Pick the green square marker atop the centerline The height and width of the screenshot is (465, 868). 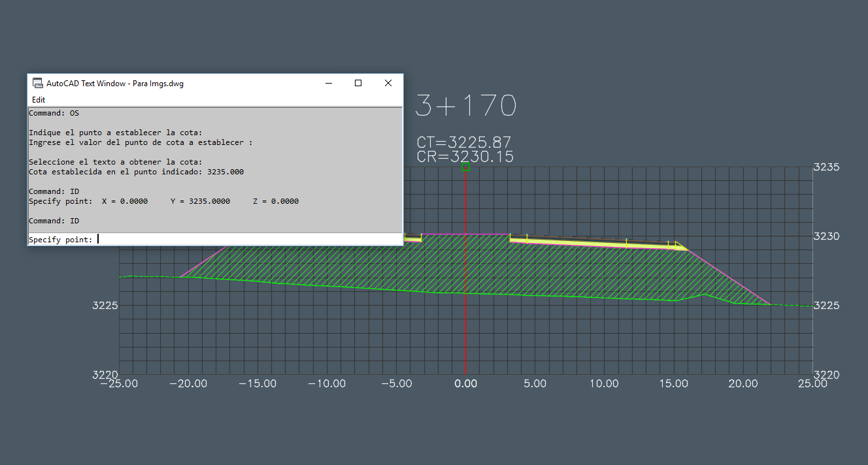click(465, 167)
